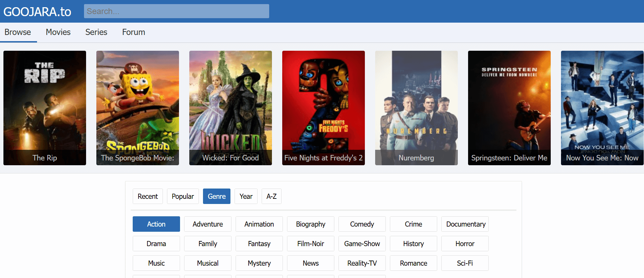Click the GOOJARA.to site logo
The image size is (644, 278).
point(37,12)
